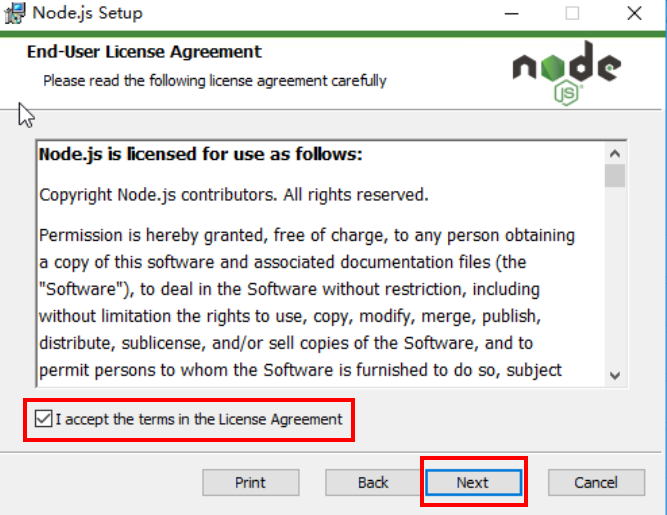The width and height of the screenshot is (667, 515).
Task: Click the license scrollbar down arrow
Action: click(x=615, y=376)
